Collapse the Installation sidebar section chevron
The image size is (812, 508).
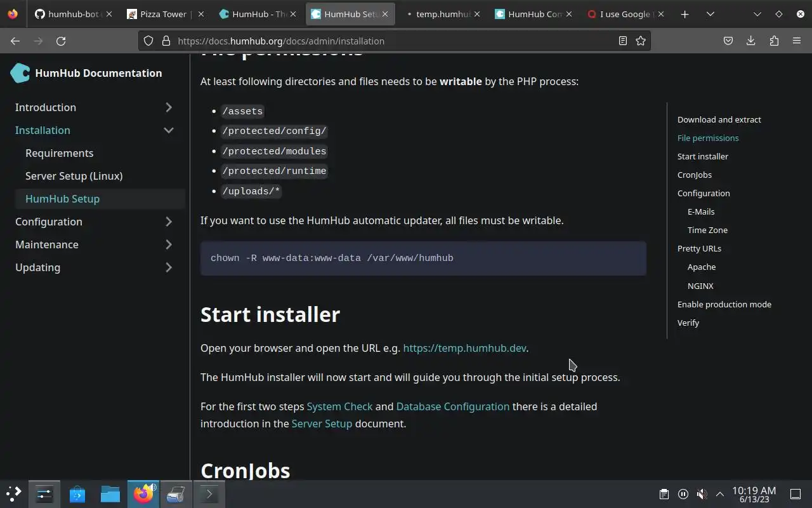pyautogui.click(x=169, y=130)
